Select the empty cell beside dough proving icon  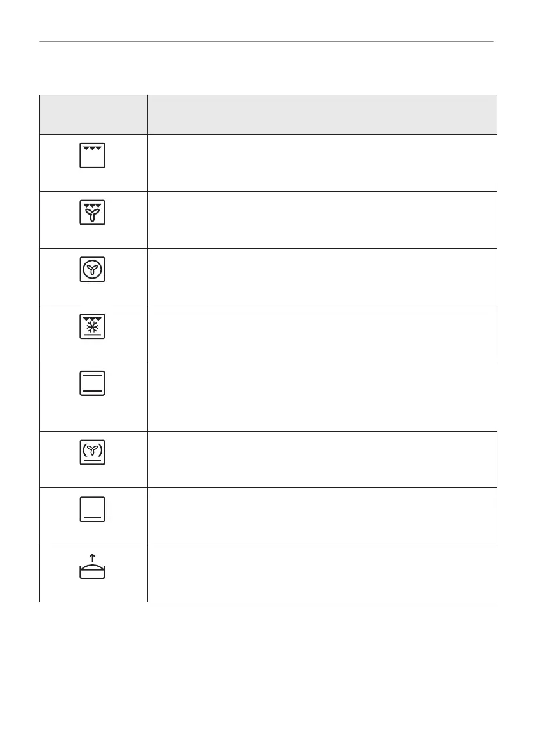click(x=321, y=573)
